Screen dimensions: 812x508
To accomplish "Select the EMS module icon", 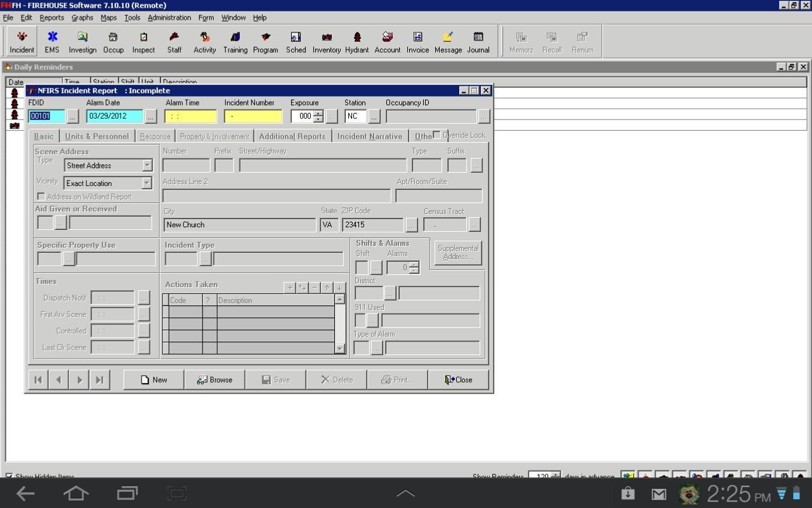I will [x=51, y=41].
